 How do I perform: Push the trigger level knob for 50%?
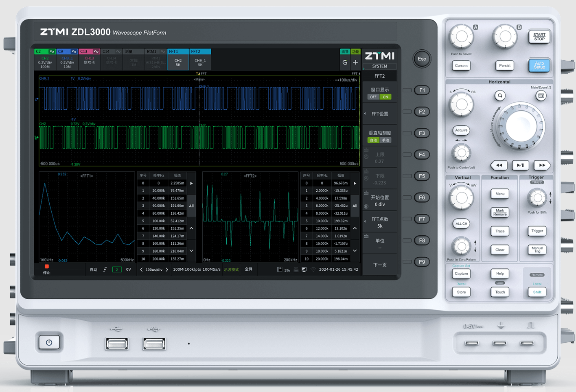[x=537, y=198]
